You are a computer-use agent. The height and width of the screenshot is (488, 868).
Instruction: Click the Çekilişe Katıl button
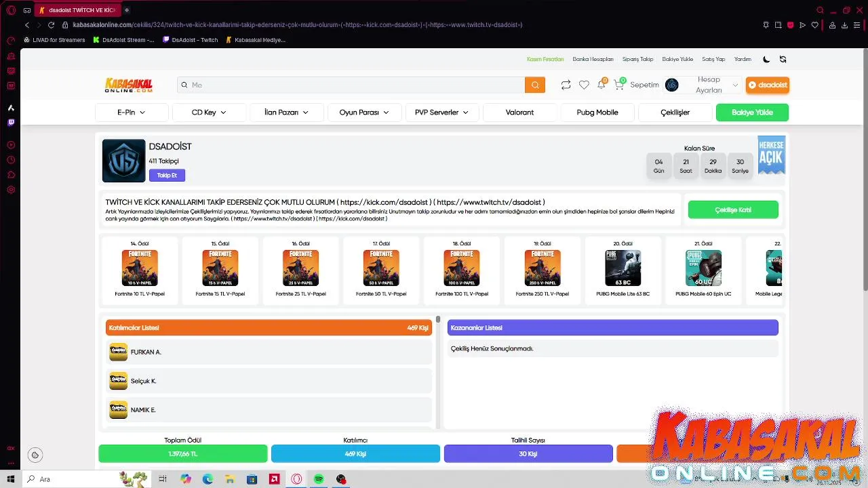tap(733, 210)
